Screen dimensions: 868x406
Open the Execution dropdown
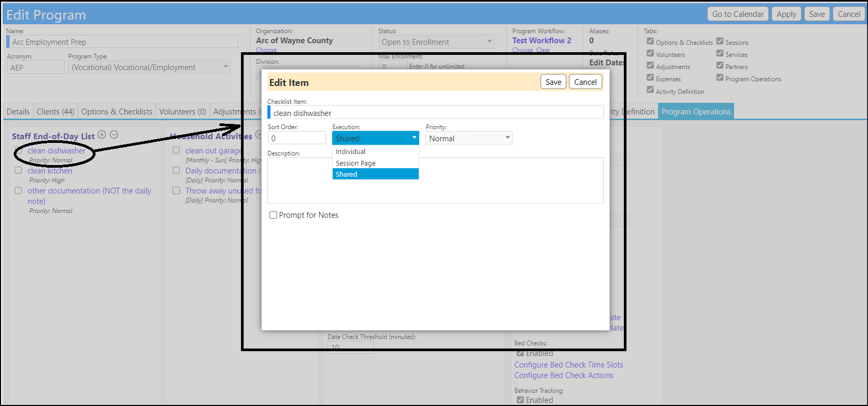375,138
